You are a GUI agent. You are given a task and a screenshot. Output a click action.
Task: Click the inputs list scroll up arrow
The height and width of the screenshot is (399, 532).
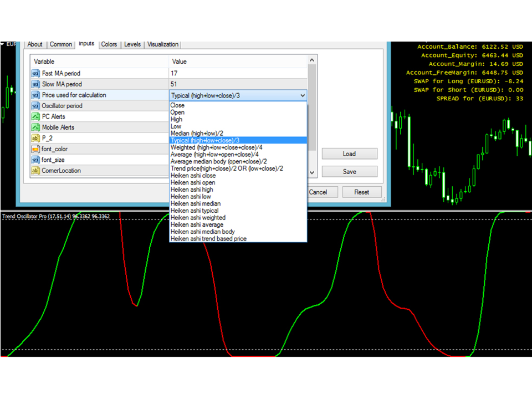pyautogui.click(x=312, y=60)
